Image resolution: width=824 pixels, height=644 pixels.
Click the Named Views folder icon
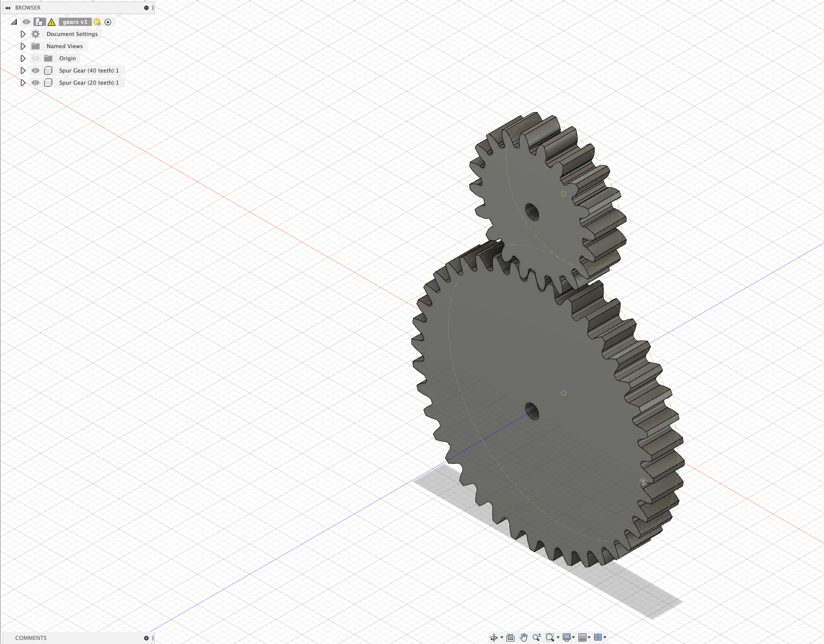coord(36,46)
